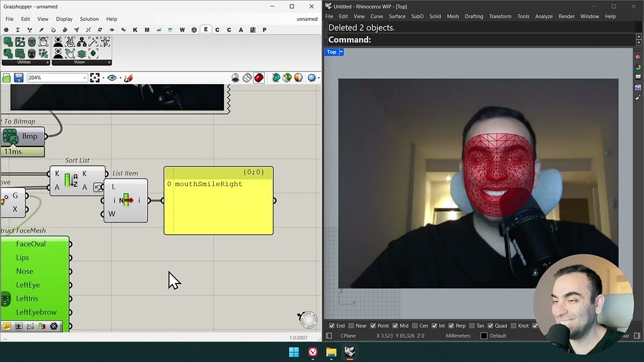Viewport: 644px width, 362px height.
Task: Click the Save file icon in Grasshopper
Action: tap(19, 78)
